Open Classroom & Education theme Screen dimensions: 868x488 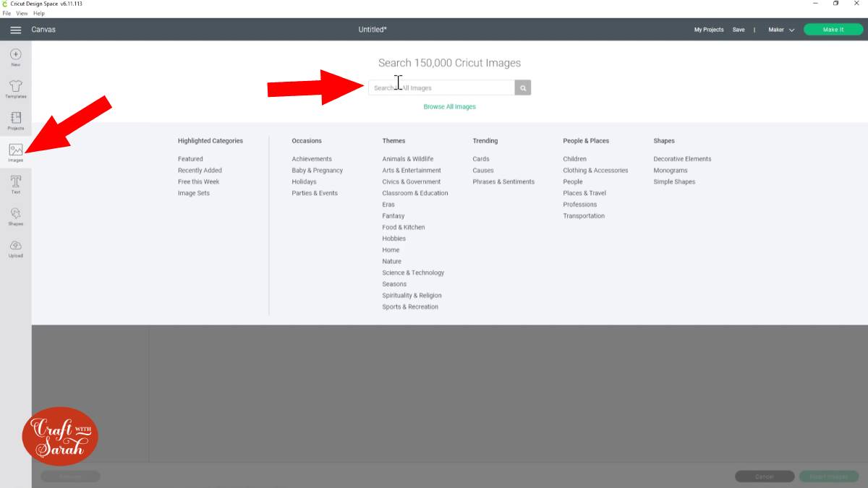click(415, 193)
